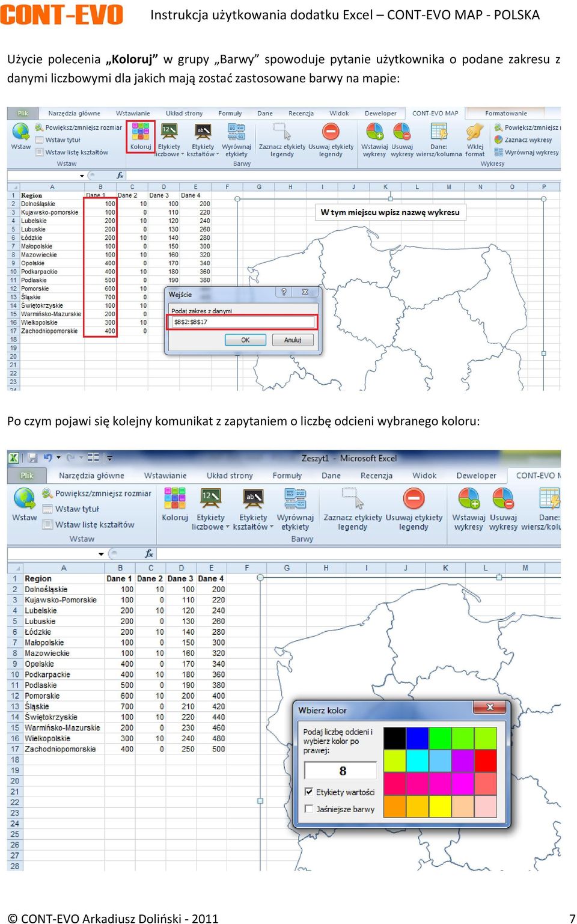Click Anuluj in the Wejście dialog
This screenshot has width=577, height=924.
point(293,340)
